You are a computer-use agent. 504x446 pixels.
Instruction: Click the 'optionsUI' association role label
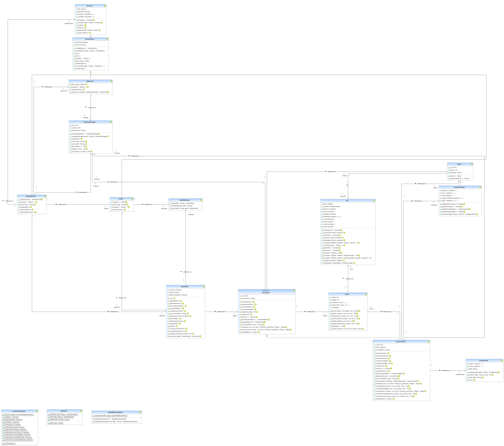64,91
